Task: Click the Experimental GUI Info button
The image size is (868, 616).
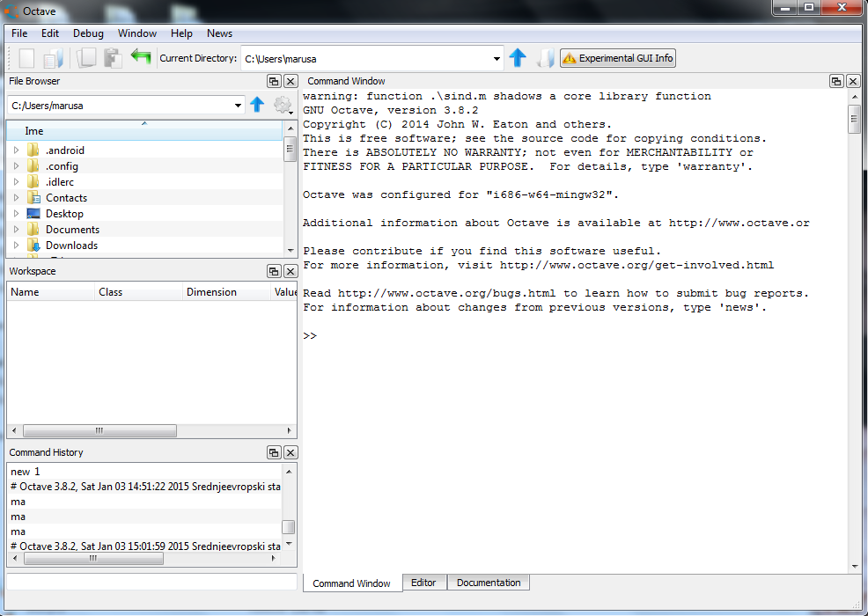Action: point(618,58)
